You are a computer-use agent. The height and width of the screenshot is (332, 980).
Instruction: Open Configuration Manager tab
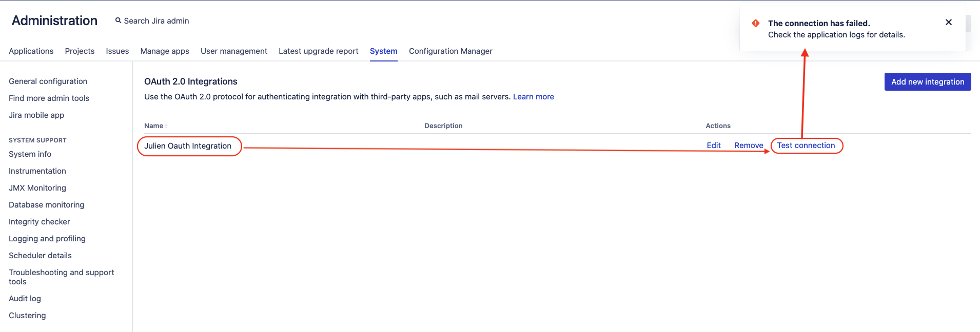pyautogui.click(x=450, y=51)
